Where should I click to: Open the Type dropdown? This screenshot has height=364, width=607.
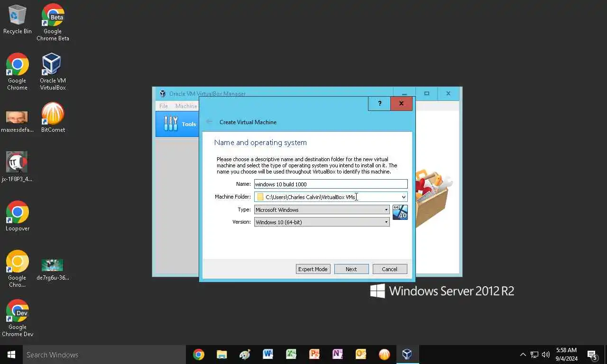(322, 209)
